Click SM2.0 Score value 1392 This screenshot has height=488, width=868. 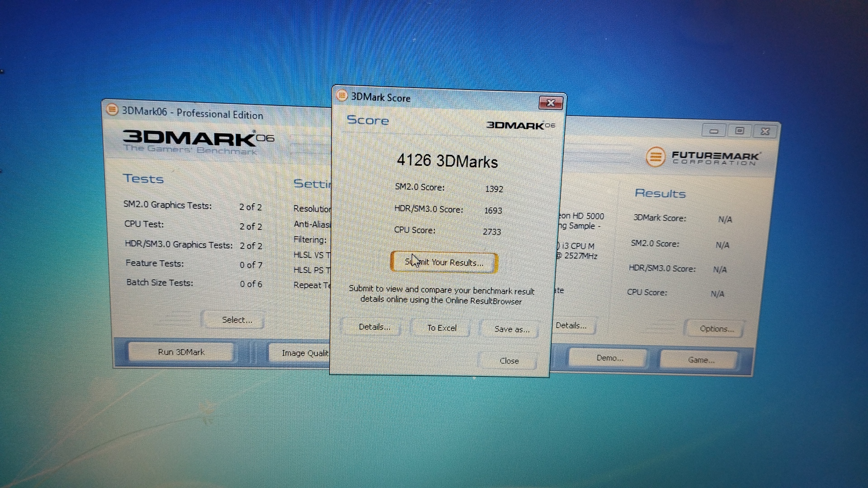(494, 189)
